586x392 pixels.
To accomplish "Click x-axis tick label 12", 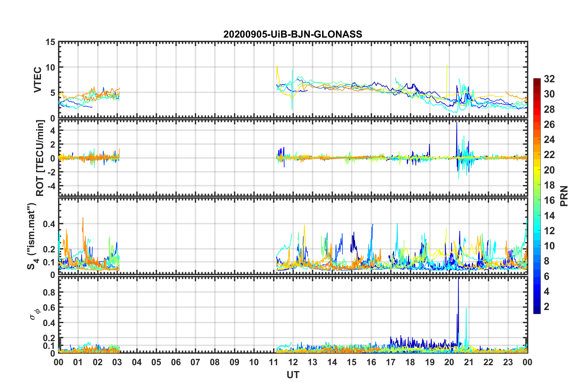I will 293,362.
